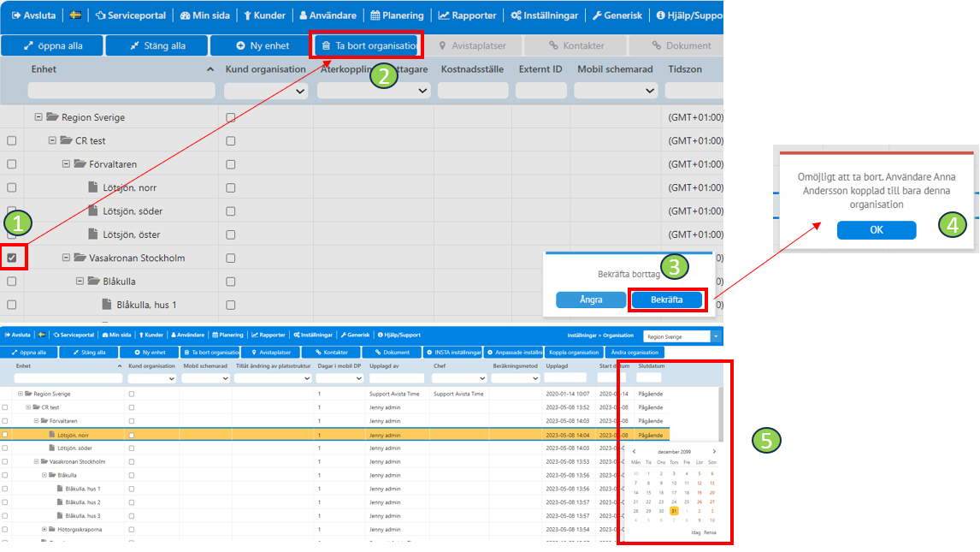The image size is (980, 552).
Task: Open Användare in the upper menu bar
Action: tap(328, 15)
